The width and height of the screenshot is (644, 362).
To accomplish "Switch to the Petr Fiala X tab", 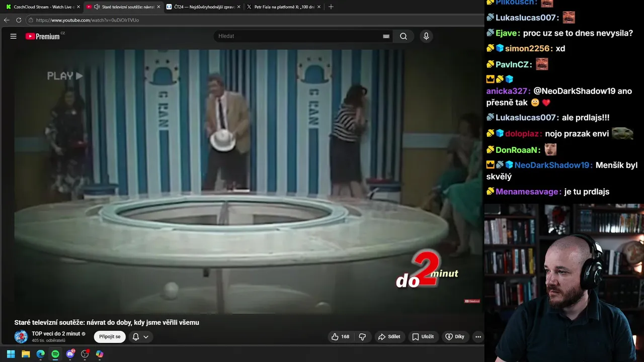I will (x=284, y=7).
